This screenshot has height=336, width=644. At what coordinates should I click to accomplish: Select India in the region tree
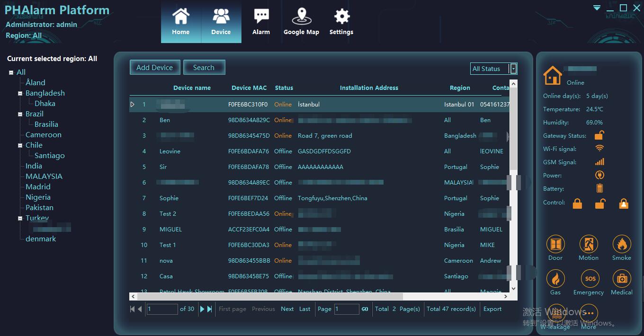pyautogui.click(x=34, y=166)
